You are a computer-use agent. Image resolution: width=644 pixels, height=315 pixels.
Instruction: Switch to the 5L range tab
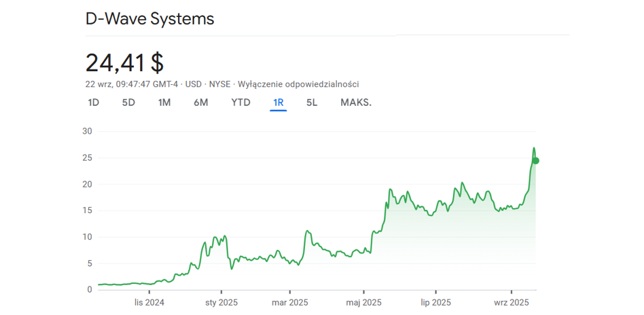pyautogui.click(x=312, y=103)
